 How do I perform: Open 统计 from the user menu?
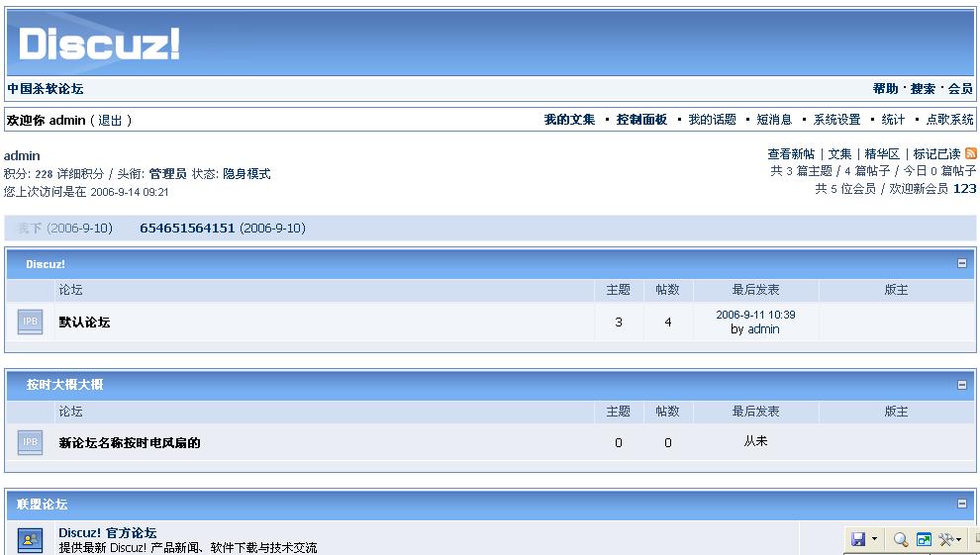coord(893,120)
